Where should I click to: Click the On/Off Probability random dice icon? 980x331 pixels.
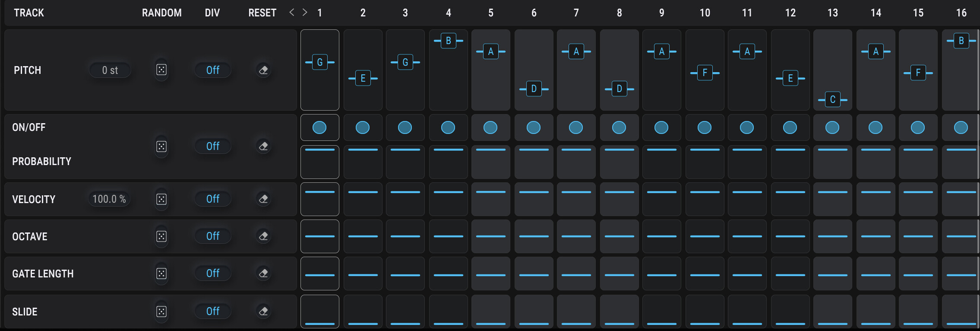pos(161,146)
